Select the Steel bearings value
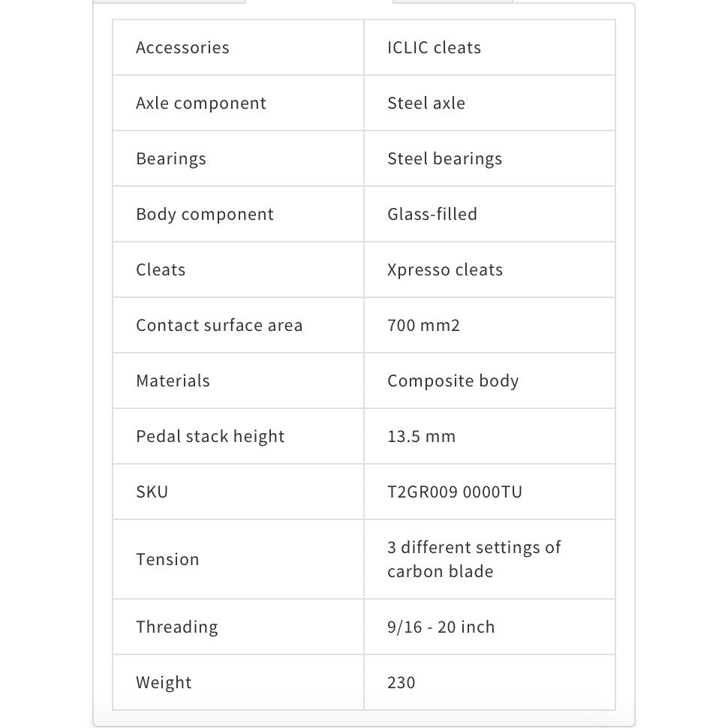 pyautogui.click(x=444, y=159)
